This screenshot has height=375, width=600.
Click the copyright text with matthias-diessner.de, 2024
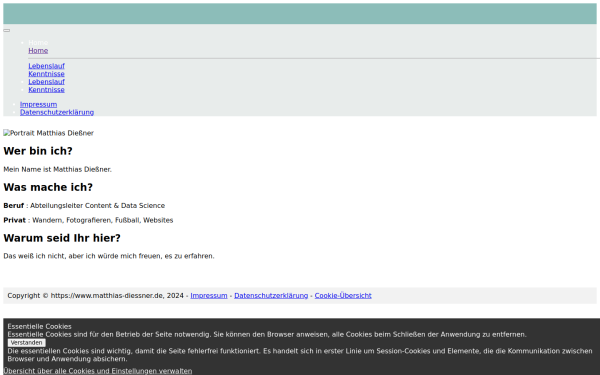tap(96, 296)
